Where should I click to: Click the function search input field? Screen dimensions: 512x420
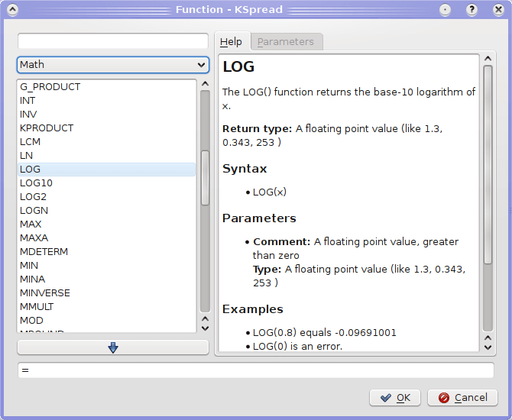coord(113,41)
